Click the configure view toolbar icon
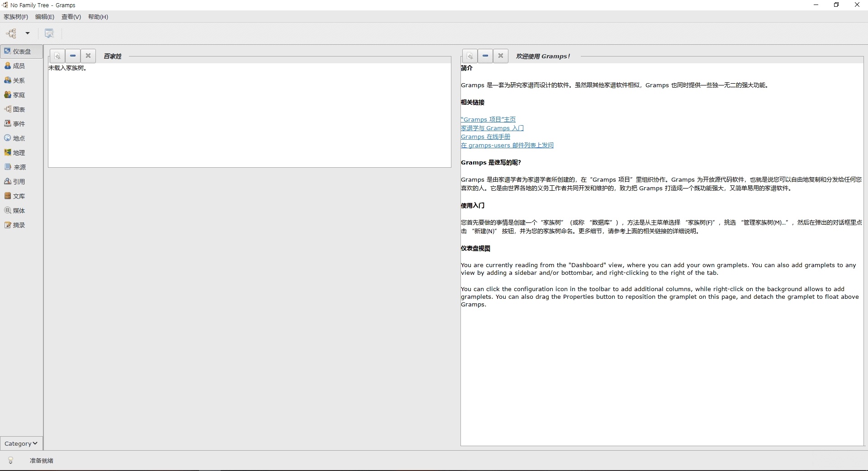868x471 pixels. (49, 33)
